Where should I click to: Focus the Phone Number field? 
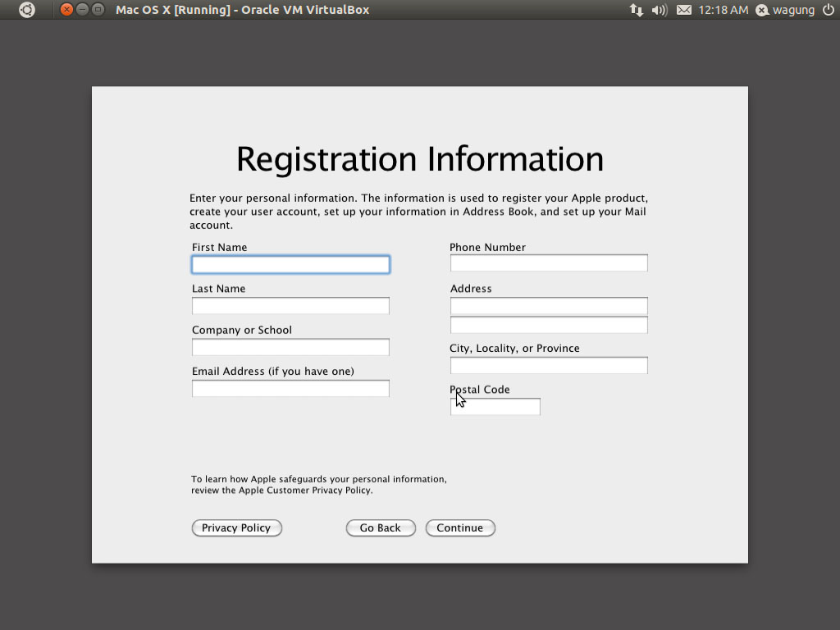pyautogui.click(x=549, y=262)
